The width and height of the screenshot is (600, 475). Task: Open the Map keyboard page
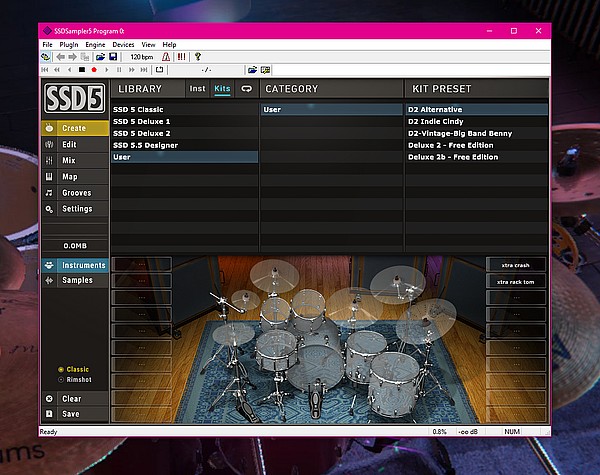68,177
